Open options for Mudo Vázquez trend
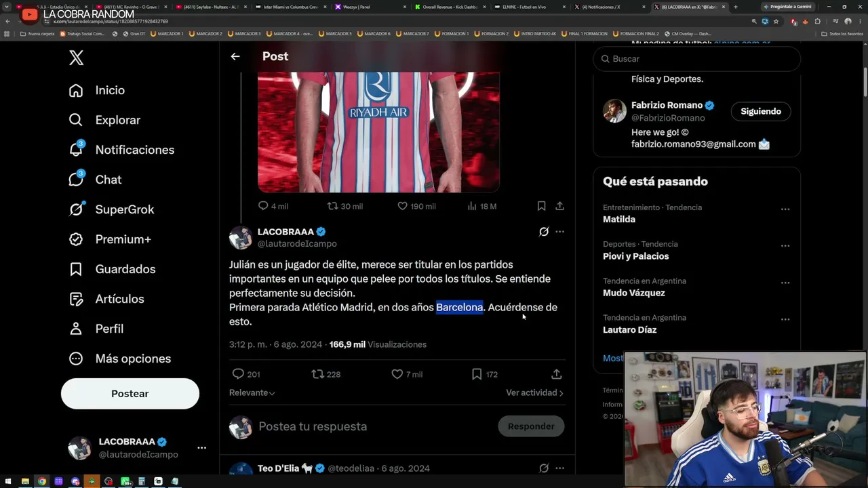The image size is (868, 488). [785, 283]
